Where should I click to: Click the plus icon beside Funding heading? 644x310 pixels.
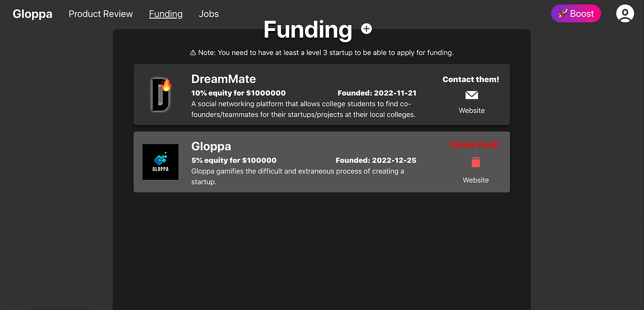(366, 29)
